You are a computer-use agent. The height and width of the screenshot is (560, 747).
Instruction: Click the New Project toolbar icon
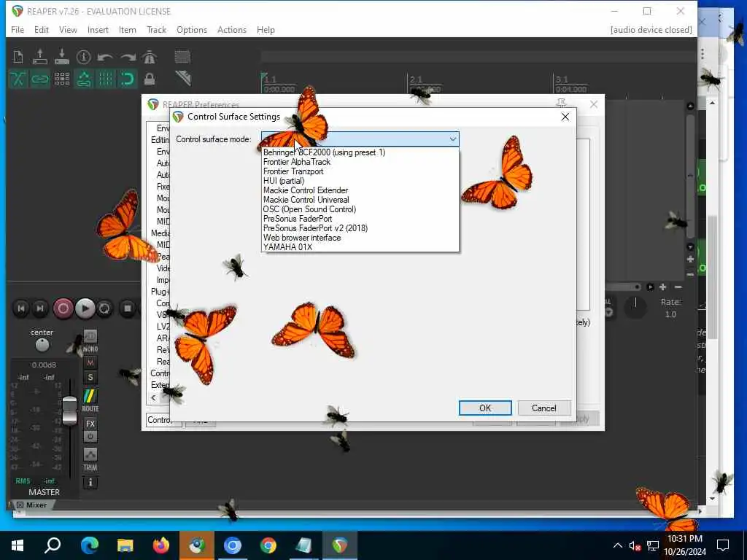(18, 57)
